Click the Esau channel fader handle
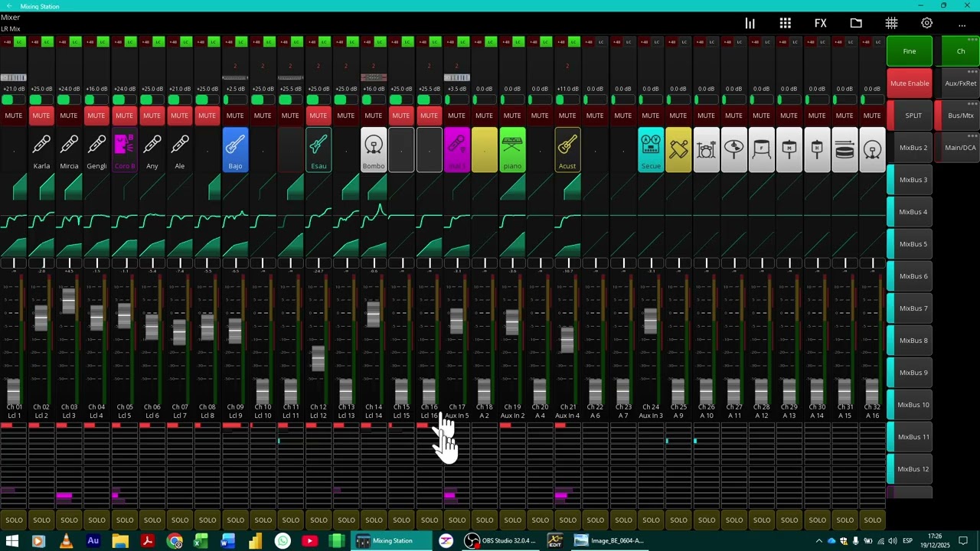 [318, 359]
